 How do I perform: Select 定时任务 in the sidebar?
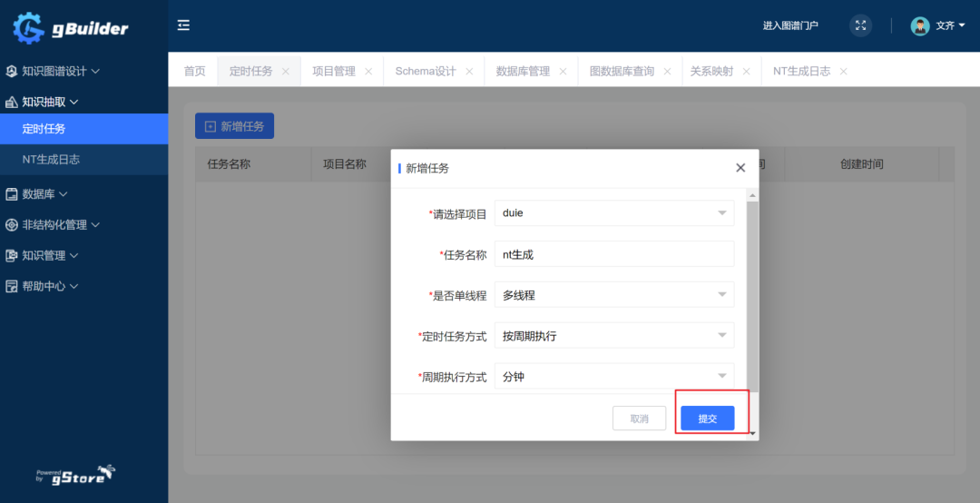coord(83,129)
